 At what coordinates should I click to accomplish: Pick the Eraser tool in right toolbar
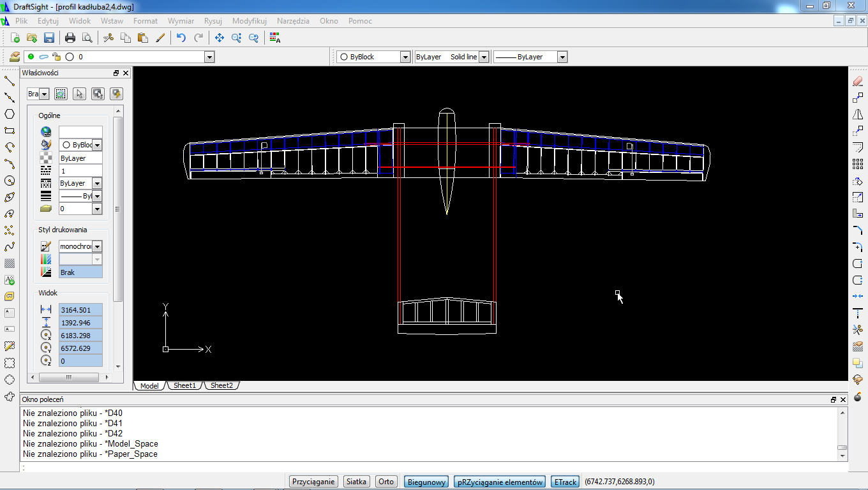coord(858,81)
